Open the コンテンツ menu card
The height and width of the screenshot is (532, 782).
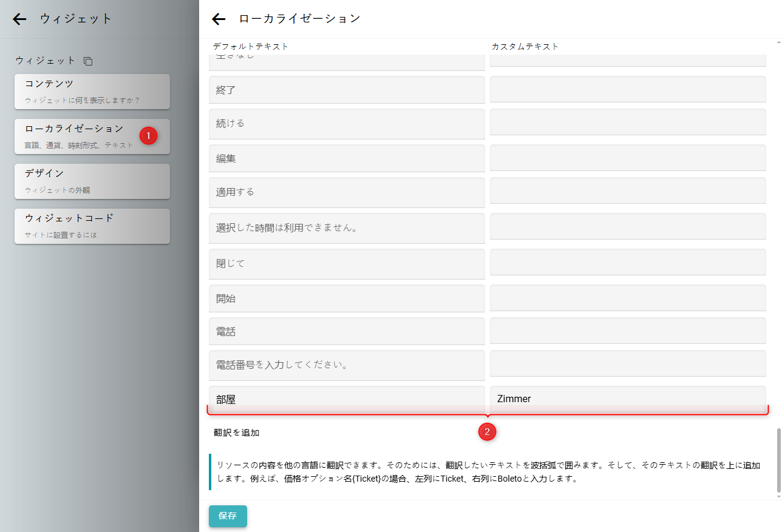(x=92, y=91)
